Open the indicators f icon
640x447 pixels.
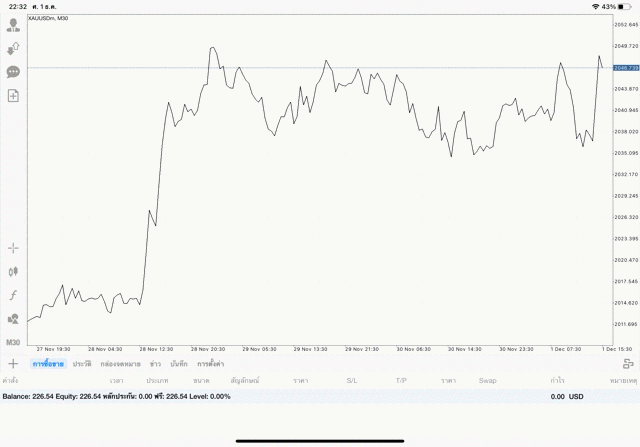click(x=13, y=295)
